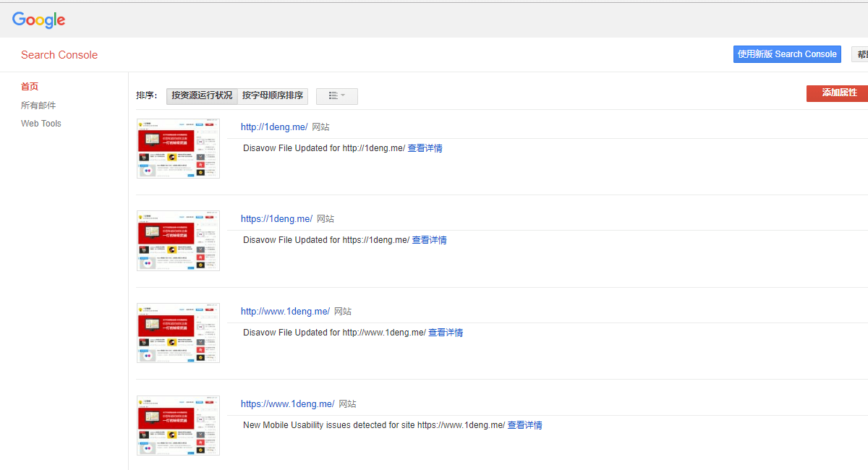This screenshot has width=868, height=470.
Task: Select 首页 in the sidebar
Action: [30, 87]
